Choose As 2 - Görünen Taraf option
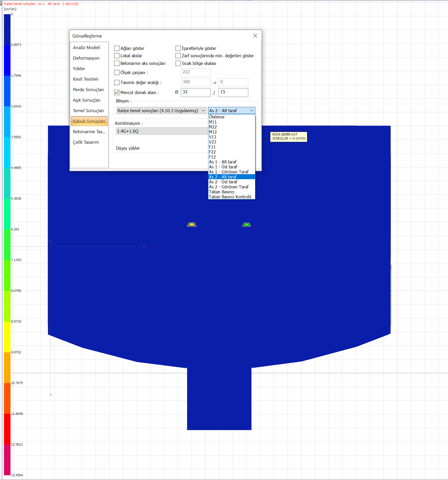Image resolution: width=448 pixels, height=480 pixels. click(x=231, y=187)
